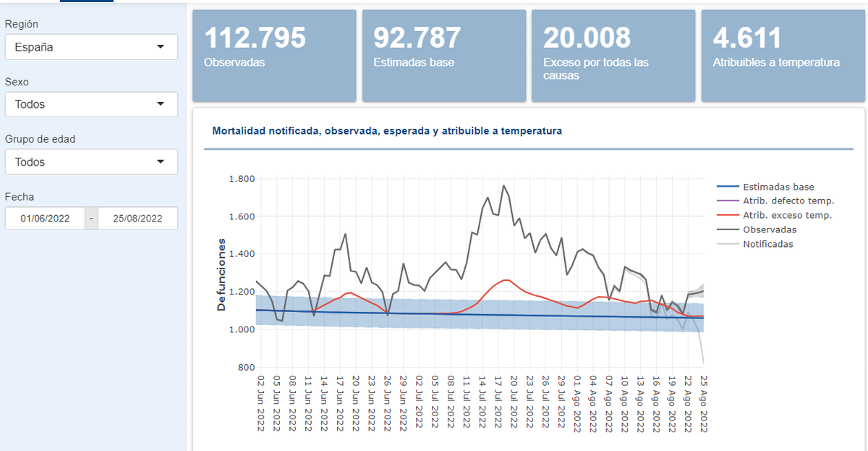Click light gray Notificadas legend line swatch

[728, 244]
